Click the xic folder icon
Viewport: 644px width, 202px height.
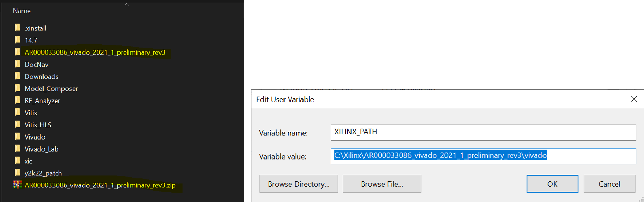17,161
